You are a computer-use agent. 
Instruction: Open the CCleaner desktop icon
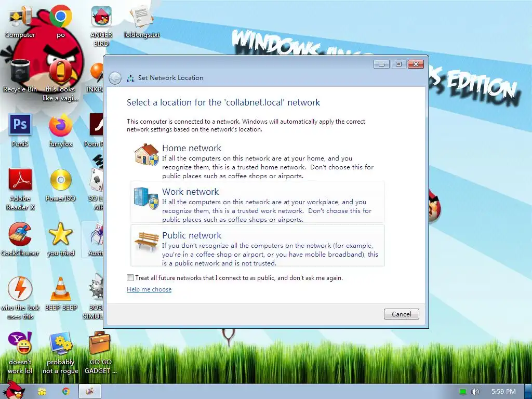[x=20, y=239]
